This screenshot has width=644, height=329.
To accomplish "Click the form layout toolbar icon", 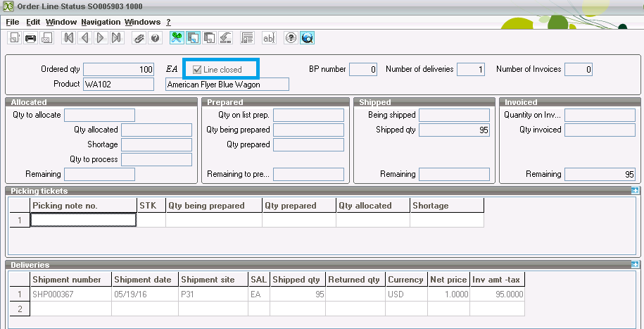I will pos(247,38).
